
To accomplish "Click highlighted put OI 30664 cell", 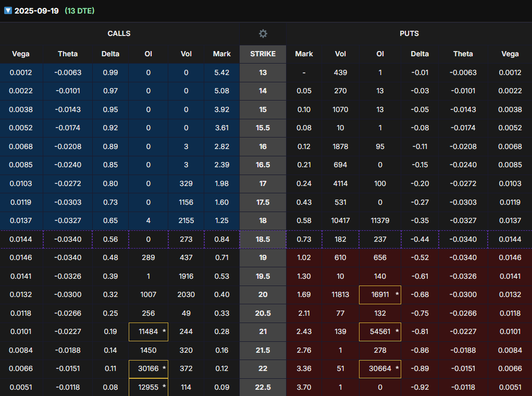I will tap(380, 369).
